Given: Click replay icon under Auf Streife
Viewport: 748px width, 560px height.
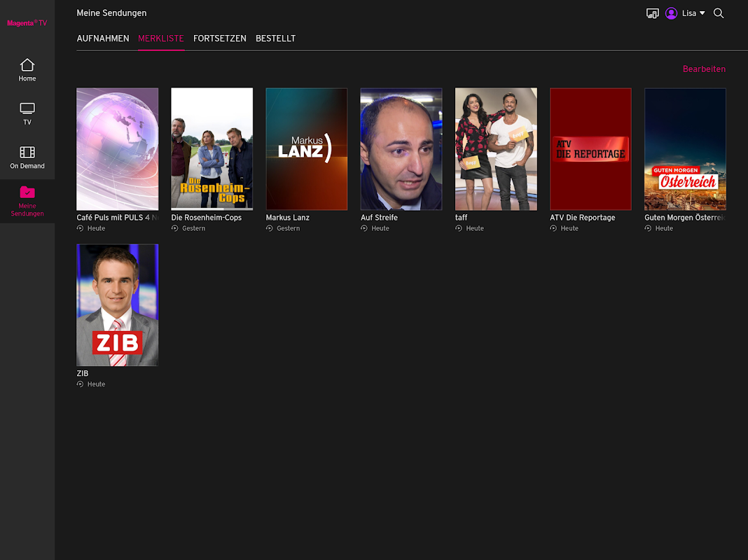Looking at the screenshot, I should (364, 228).
